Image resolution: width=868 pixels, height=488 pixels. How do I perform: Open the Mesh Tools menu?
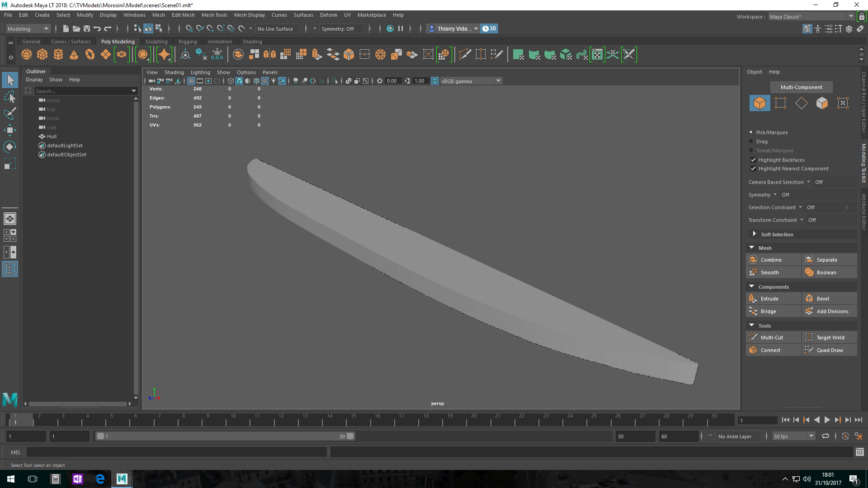[x=214, y=15]
